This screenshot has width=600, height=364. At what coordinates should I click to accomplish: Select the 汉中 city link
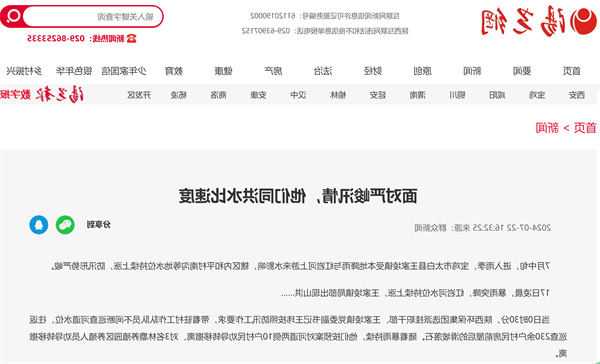[x=298, y=95]
